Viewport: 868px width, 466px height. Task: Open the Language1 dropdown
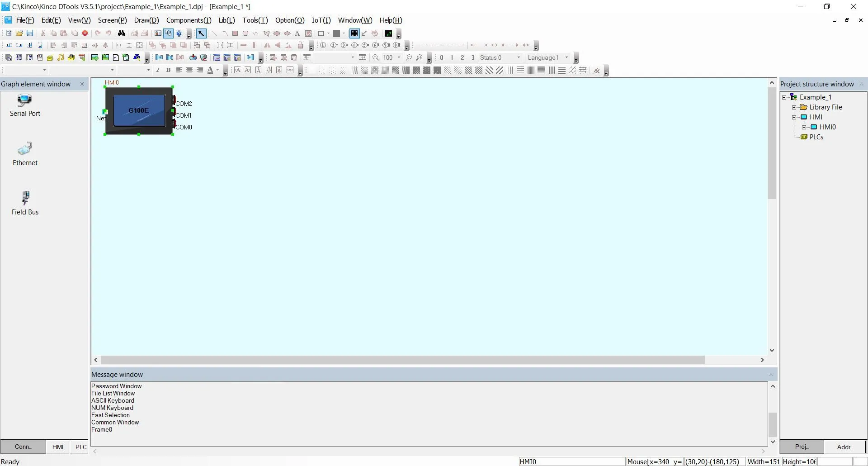(566, 57)
